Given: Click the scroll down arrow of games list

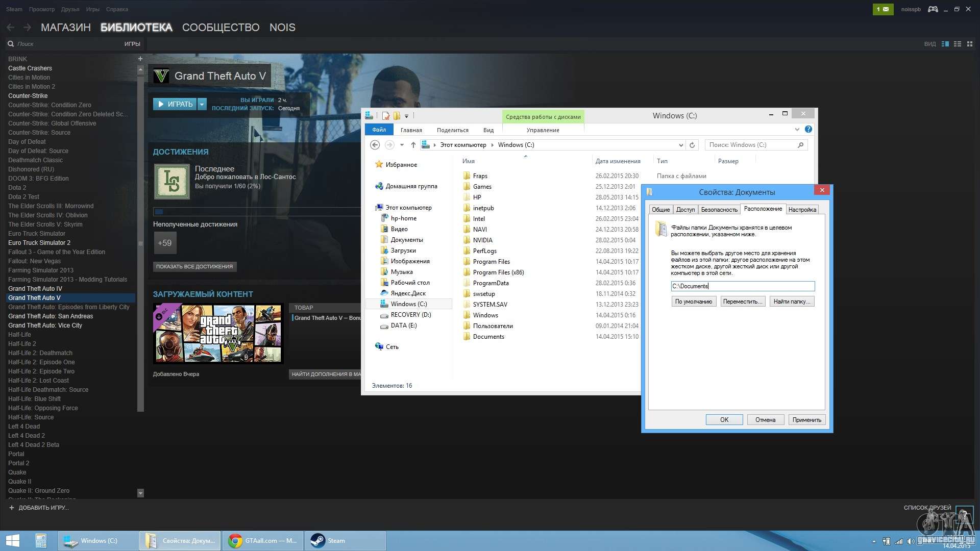Looking at the screenshot, I should pyautogui.click(x=141, y=493).
